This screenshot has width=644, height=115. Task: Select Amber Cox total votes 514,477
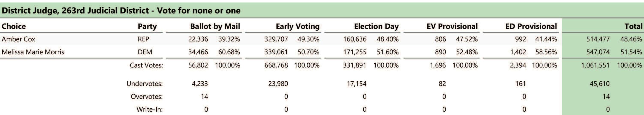point(598,39)
